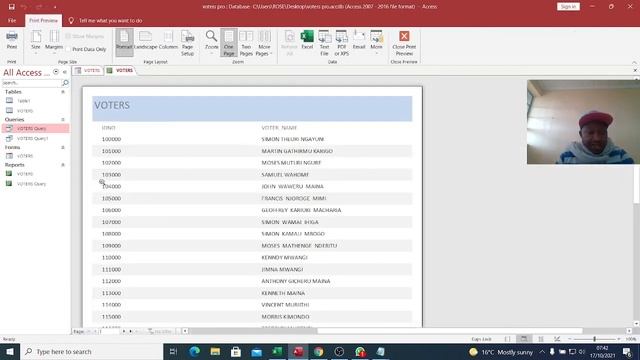Select the active VOTERS report document tab

coord(120,70)
